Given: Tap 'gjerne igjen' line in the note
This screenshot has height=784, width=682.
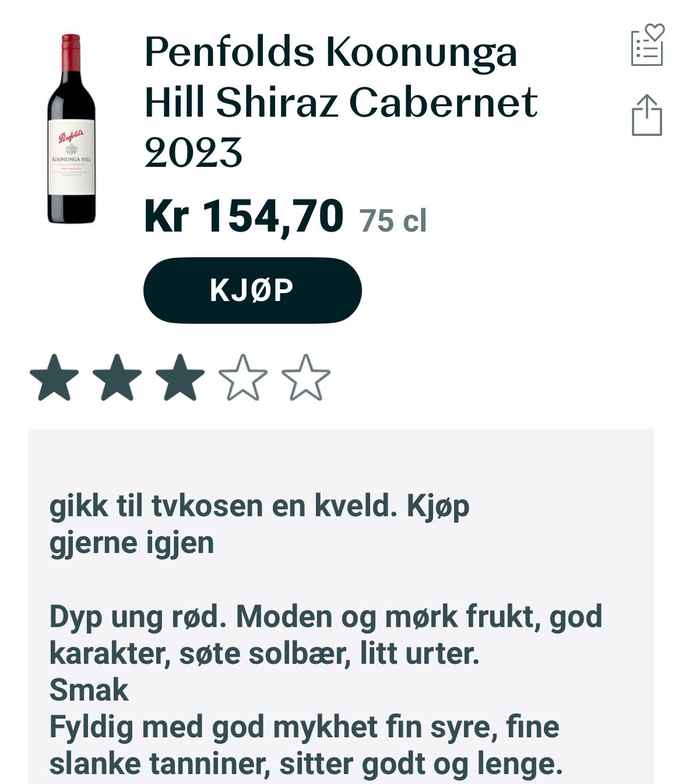Looking at the screenshot, I should [x=132, y=543].
